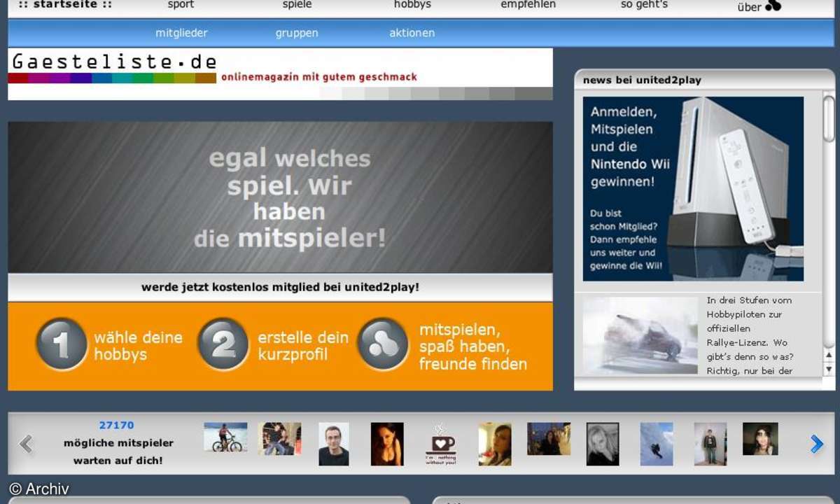Open the snowboarder member photo
840x504 pixels.
657,444
